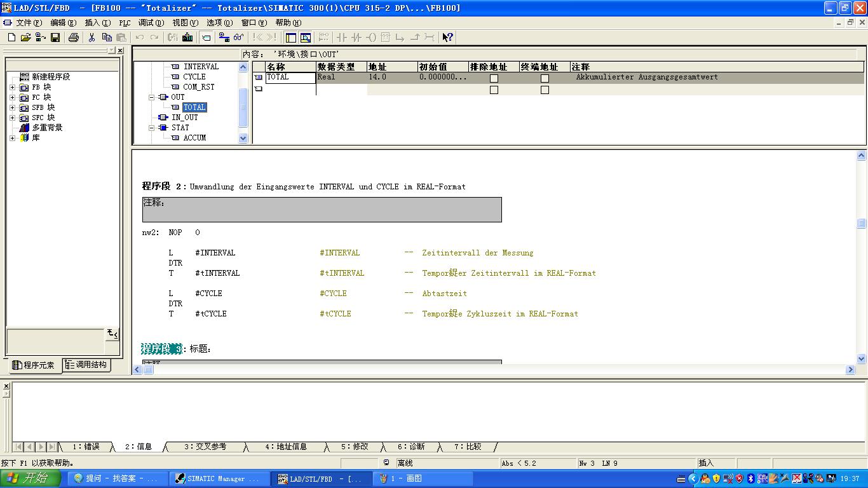Click the Cut scissors icon

point(92,37)
